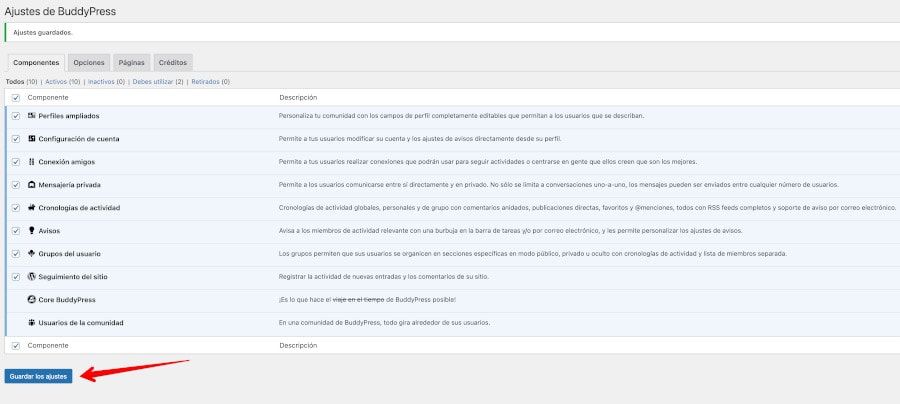
Task: Uncheck the Perfiles ampliados checkbox
Action: [x=15, y=116]
